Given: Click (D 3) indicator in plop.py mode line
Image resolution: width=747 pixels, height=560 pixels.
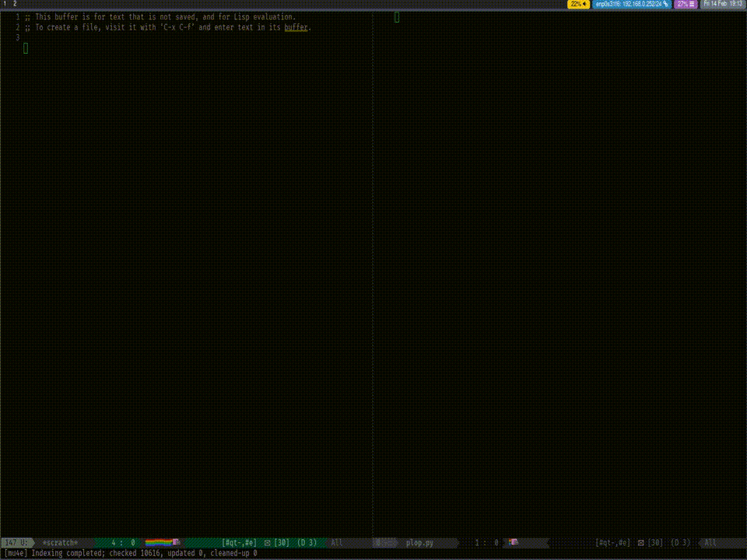Looking at the screenshot, I should [680, 543].
